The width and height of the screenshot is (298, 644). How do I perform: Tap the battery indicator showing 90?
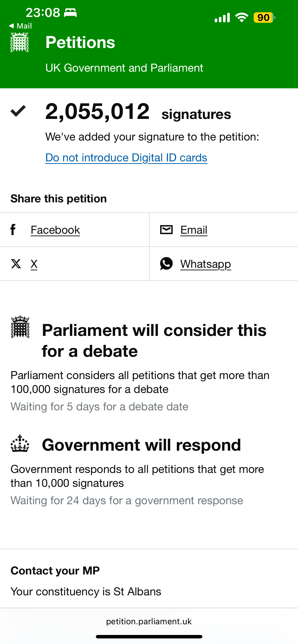(x=264, y=17)
